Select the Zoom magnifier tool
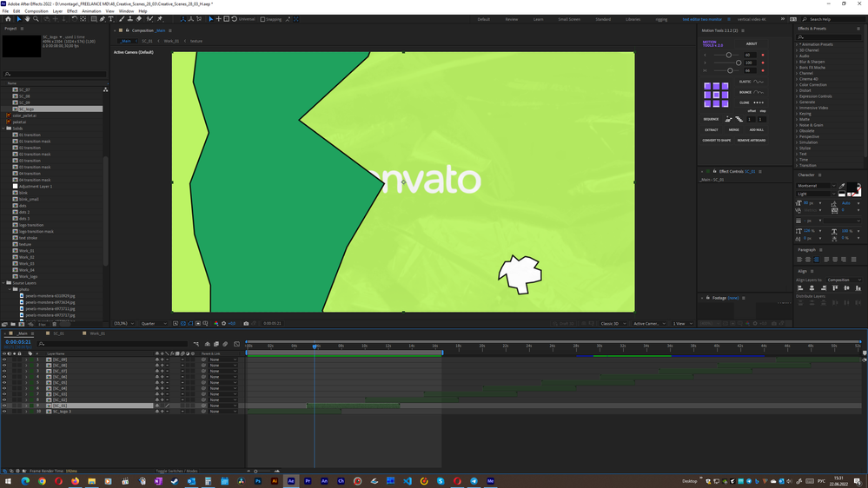The height and width of the screenshot is (488, 868). click(x=36, y=19)
